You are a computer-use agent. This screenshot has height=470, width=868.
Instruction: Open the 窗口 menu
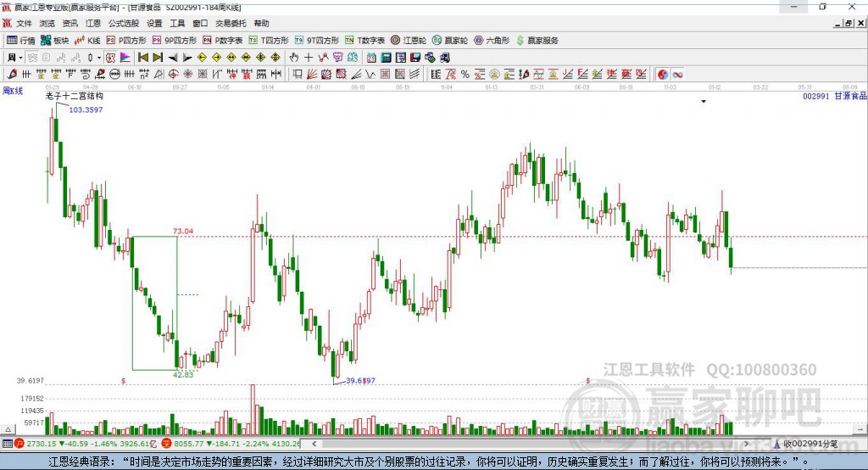(200, 23)
